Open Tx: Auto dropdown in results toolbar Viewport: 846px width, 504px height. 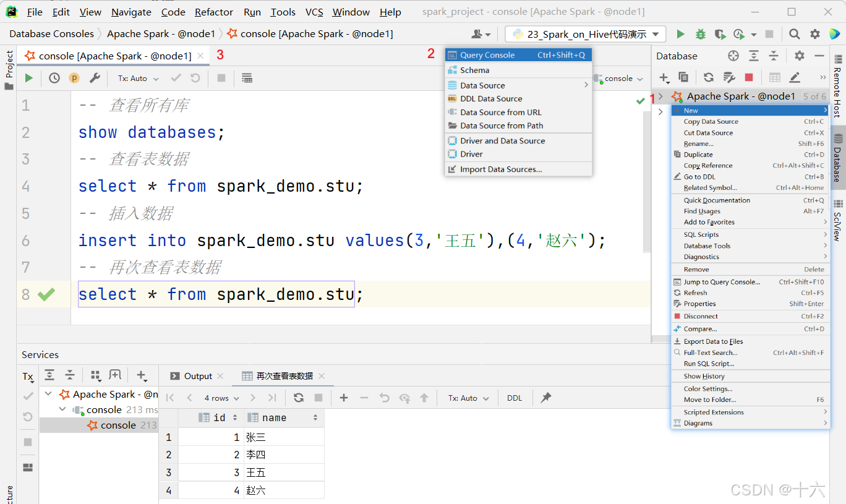tap(469, 398)
